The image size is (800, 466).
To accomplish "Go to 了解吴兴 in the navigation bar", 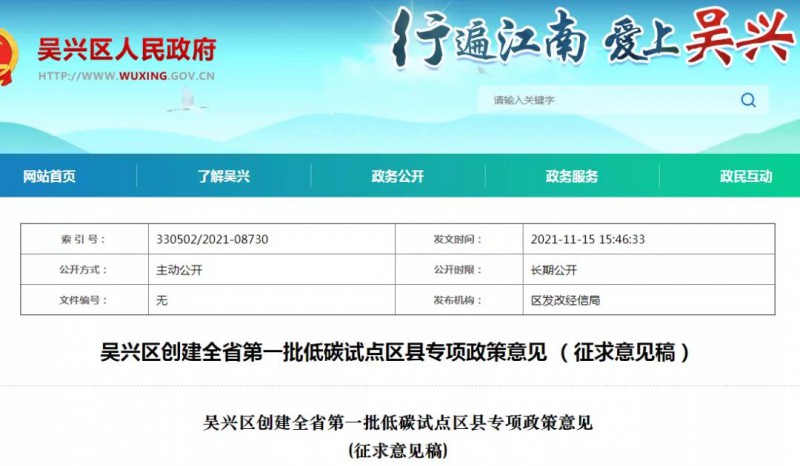I will coord(223,176).
